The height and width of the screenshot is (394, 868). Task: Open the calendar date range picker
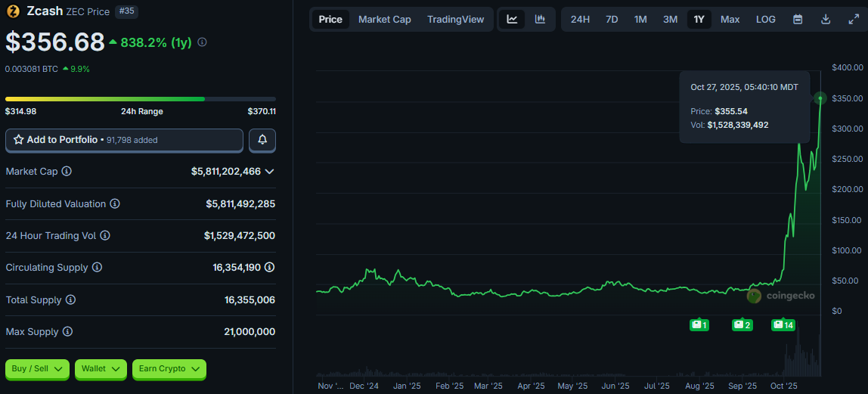pos(798,19)
